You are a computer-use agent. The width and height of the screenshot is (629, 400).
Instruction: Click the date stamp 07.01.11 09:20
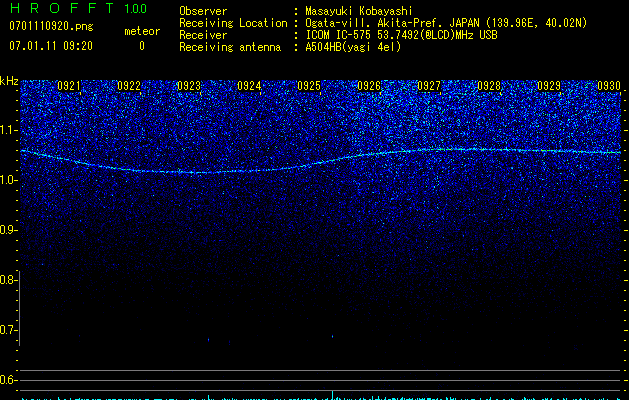point(51,46)
